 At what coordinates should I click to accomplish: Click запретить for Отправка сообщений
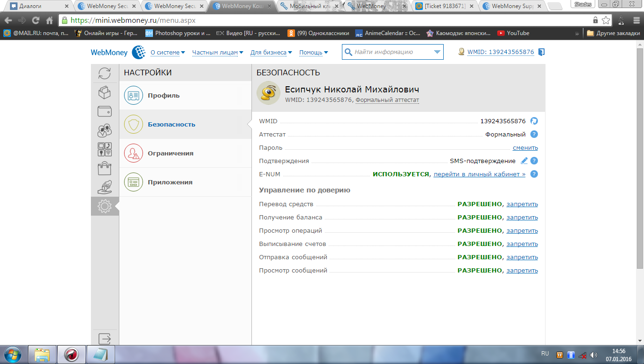tap(522, 257)
